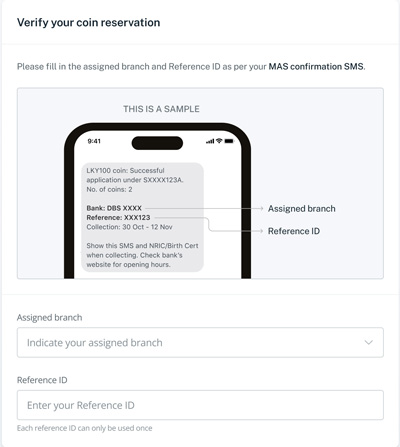Click the 'Assigned branch' annotation label
400x447 pixels.
pyautogui.click(x=302, y=209)
